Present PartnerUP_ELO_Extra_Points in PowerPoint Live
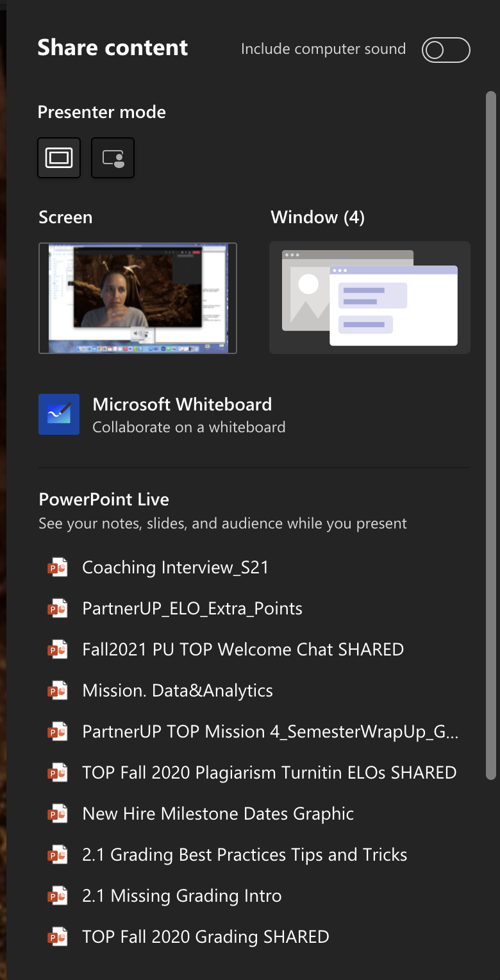The width and height of the screenshot is (500, 980). [x=192, y=608]
